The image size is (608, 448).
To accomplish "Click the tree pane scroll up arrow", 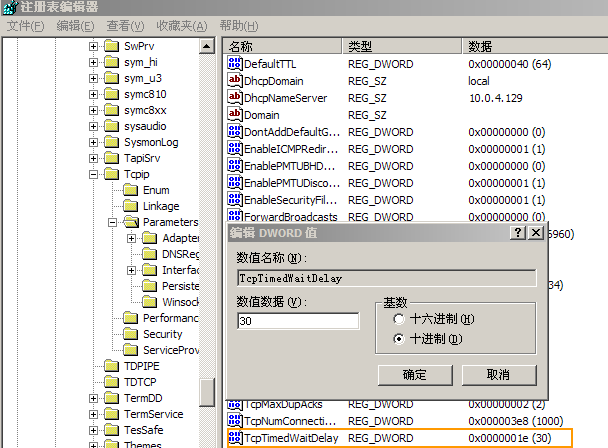I will (207, 47).
